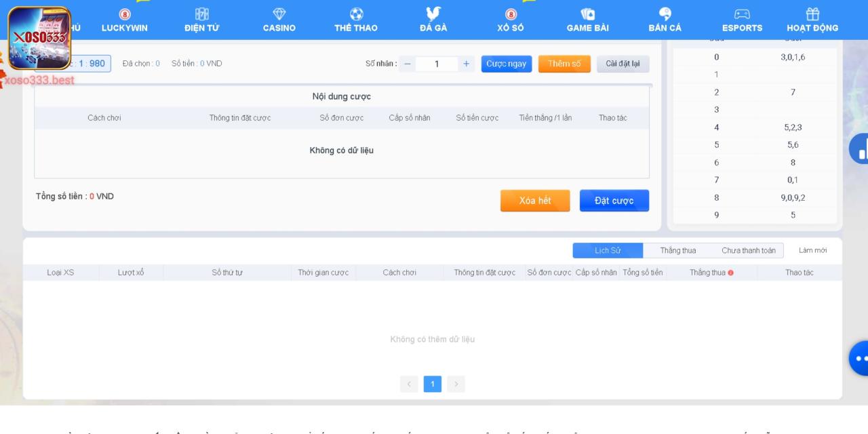This screenshot has width=868, height=434.
Task: Open the LUCKYWIN category icon
Action: pyautogui.click(x=125, y=14)
